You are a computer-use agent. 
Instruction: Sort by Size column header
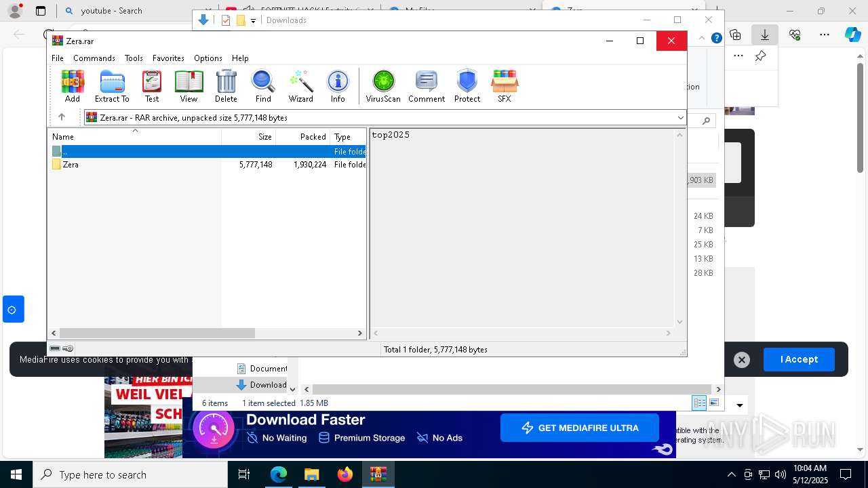248,136
